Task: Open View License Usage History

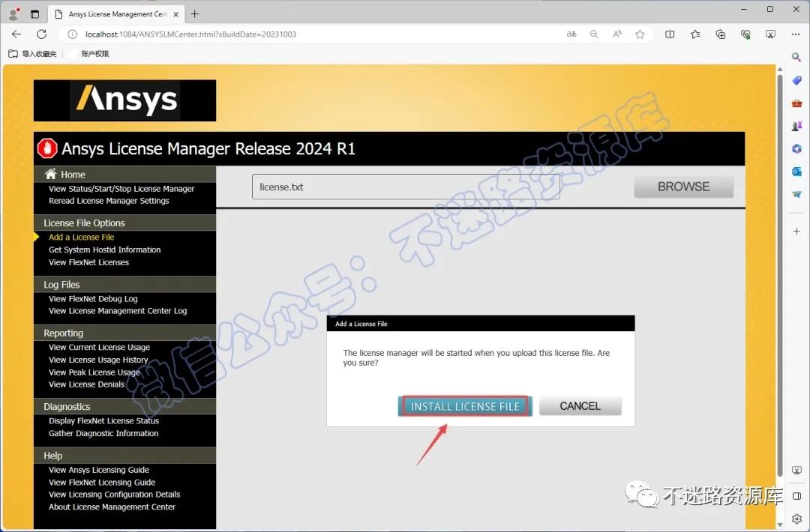Action: pos(98,360)
